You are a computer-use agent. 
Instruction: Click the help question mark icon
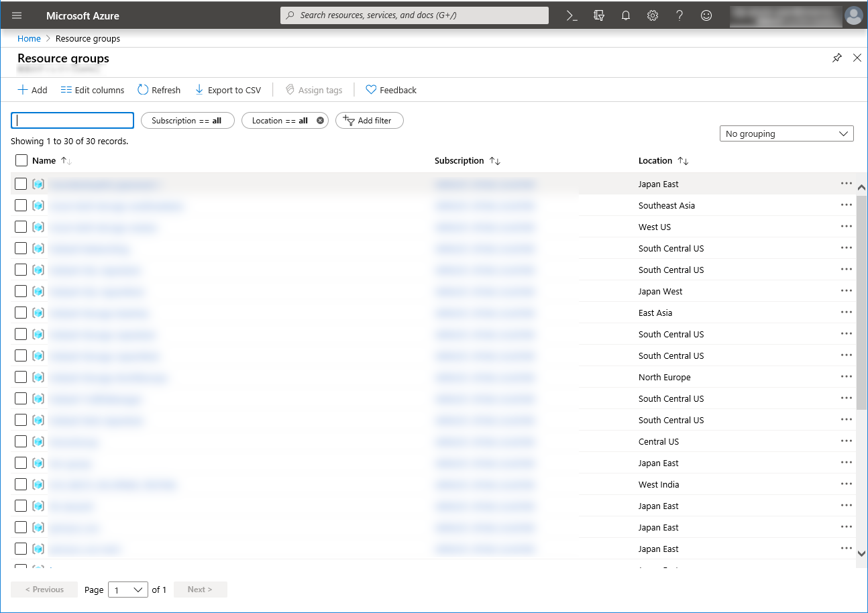680,15
